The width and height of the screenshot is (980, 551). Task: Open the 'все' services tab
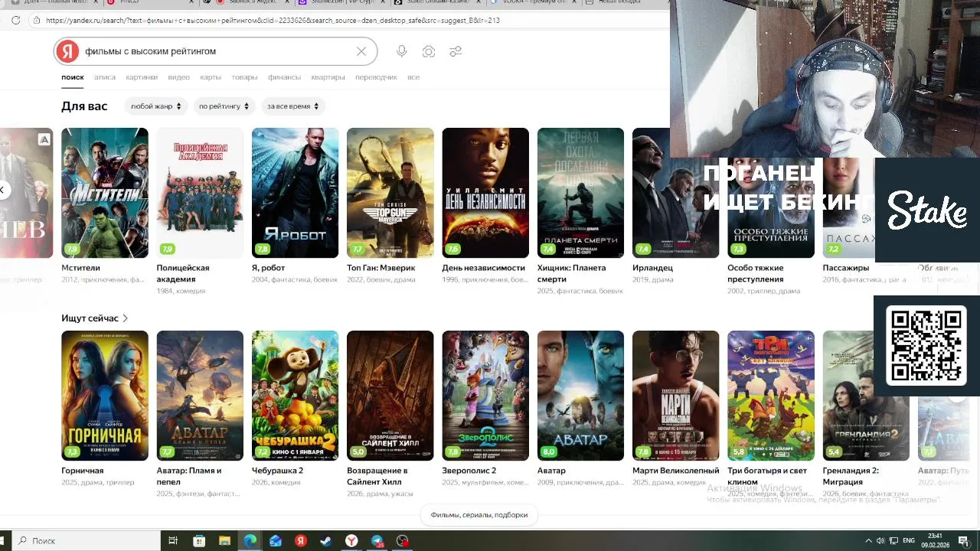click(x=413, y=77)
